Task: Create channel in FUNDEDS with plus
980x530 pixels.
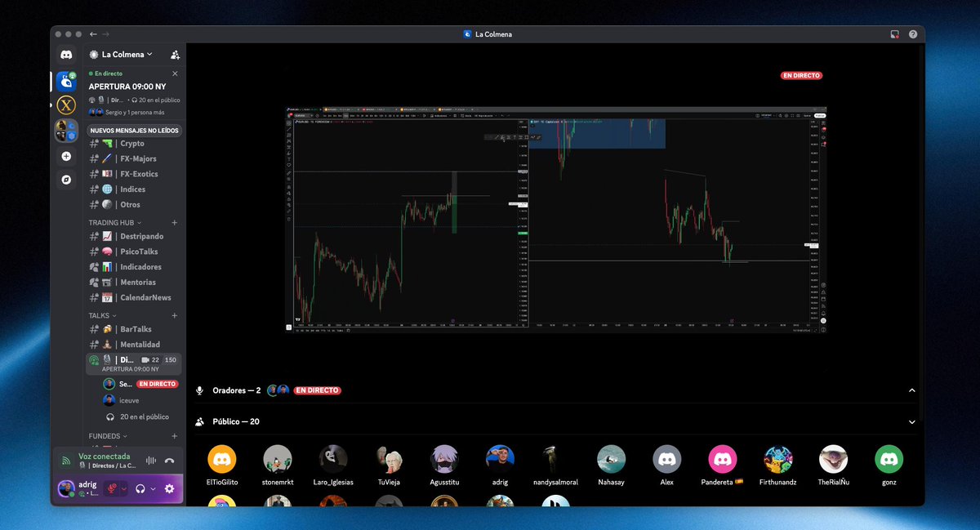Action: click(x=174, y=436)
